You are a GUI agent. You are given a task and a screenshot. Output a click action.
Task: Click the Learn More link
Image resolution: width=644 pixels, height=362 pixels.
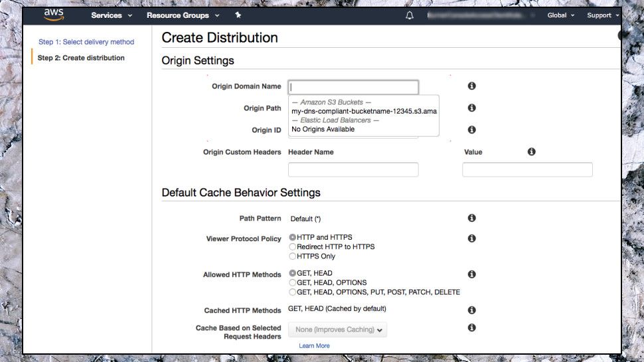314,346
